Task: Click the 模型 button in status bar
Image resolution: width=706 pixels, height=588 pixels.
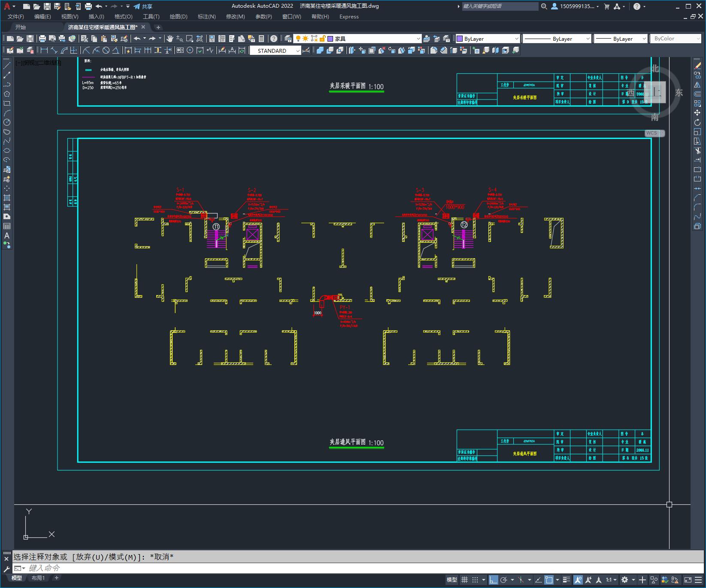Action: tap(451, 580)
